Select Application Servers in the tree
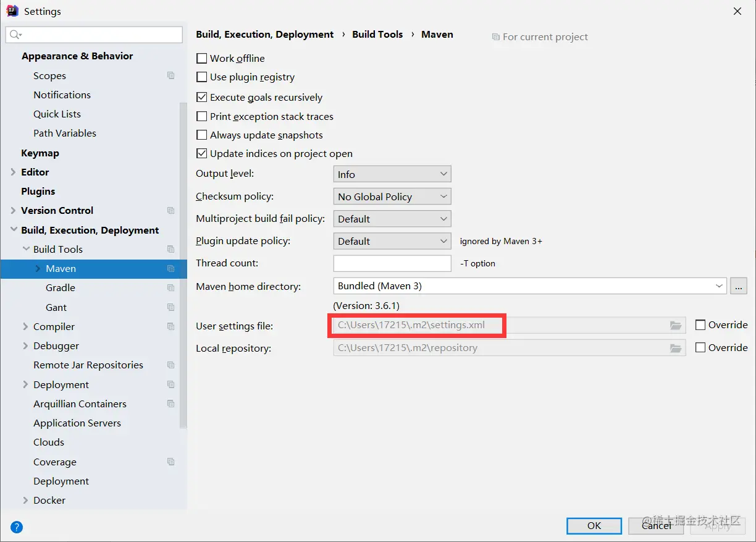The height and width of the screenshot is (542, 756). 77,423
